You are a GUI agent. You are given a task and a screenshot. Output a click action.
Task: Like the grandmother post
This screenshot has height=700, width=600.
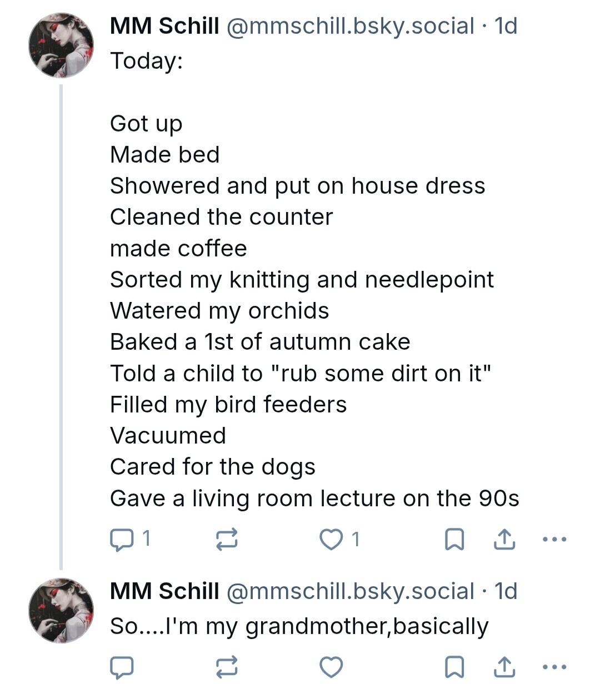[x=332, y=667]
